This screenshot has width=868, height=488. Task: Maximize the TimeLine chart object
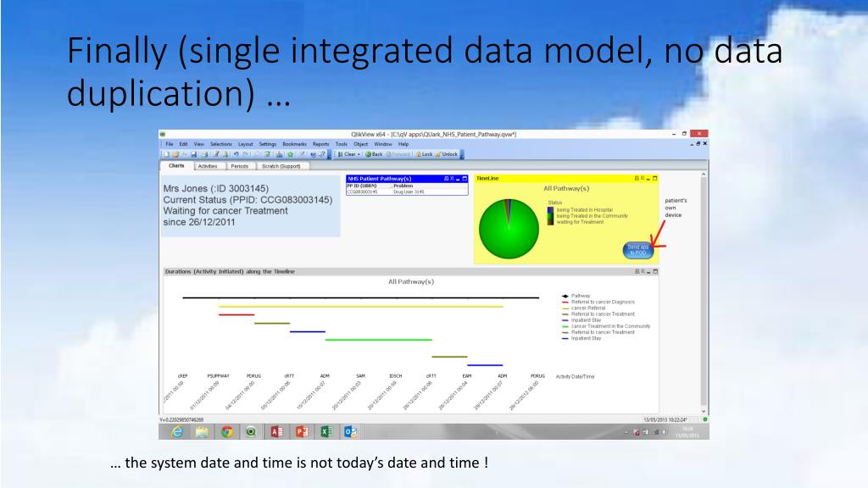click(x=655, y=178)
